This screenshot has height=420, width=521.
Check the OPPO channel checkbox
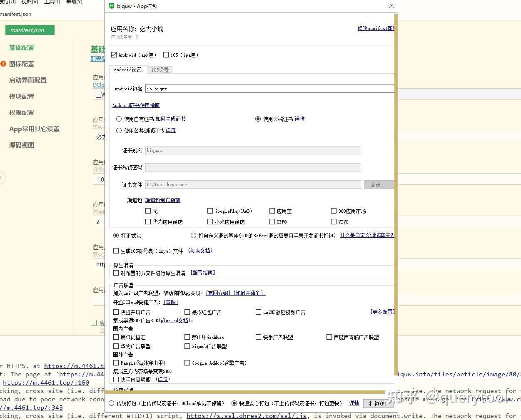272,222
